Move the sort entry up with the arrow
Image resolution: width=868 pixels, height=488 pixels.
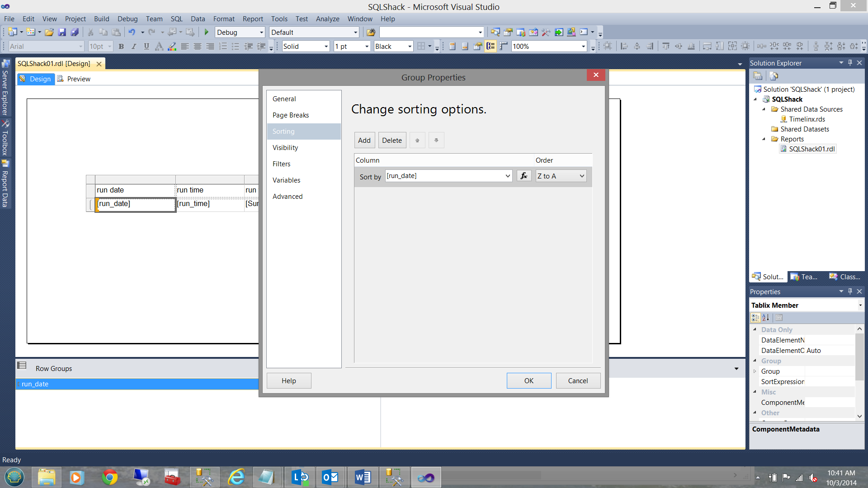(417, 141)
